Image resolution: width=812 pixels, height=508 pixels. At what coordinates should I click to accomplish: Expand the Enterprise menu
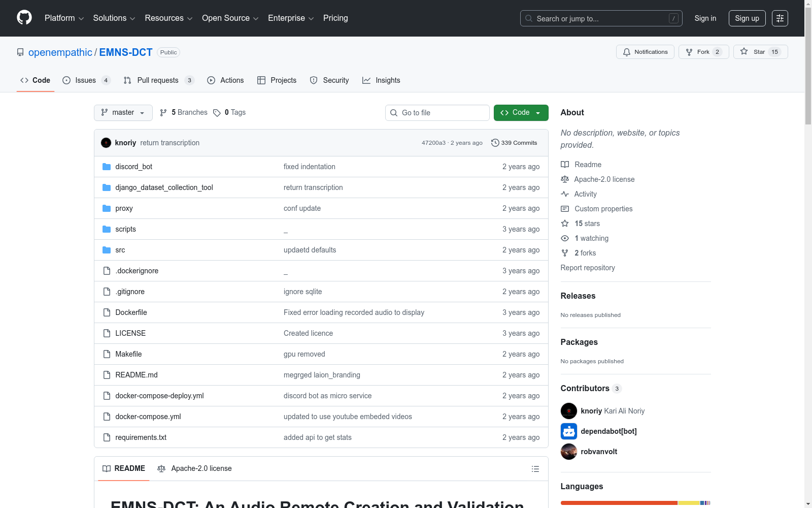tap(291, 18)
